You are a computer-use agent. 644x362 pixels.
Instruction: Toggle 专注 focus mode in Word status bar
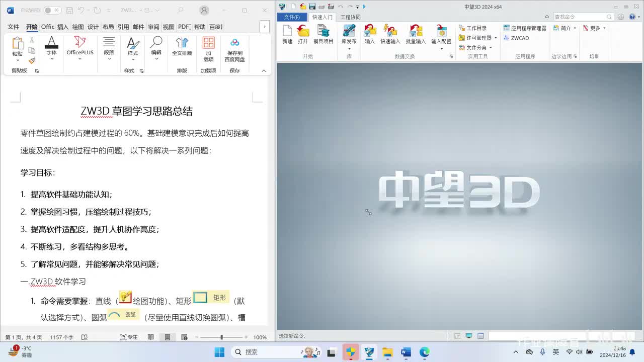(x=129, y=337)
